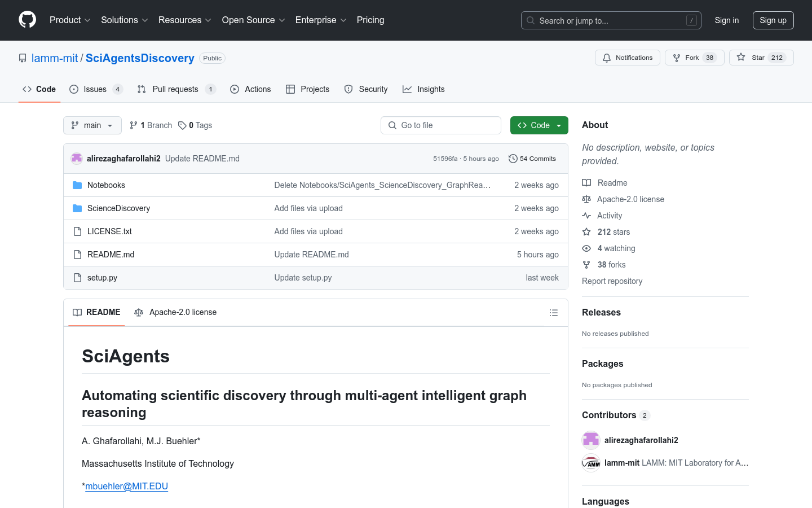
Task: Click the Notifications bell button
Action: click(627, 58)
